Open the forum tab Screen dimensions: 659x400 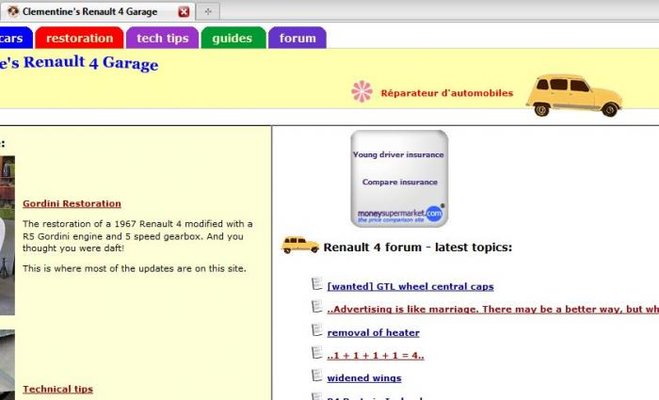point(297,38)
